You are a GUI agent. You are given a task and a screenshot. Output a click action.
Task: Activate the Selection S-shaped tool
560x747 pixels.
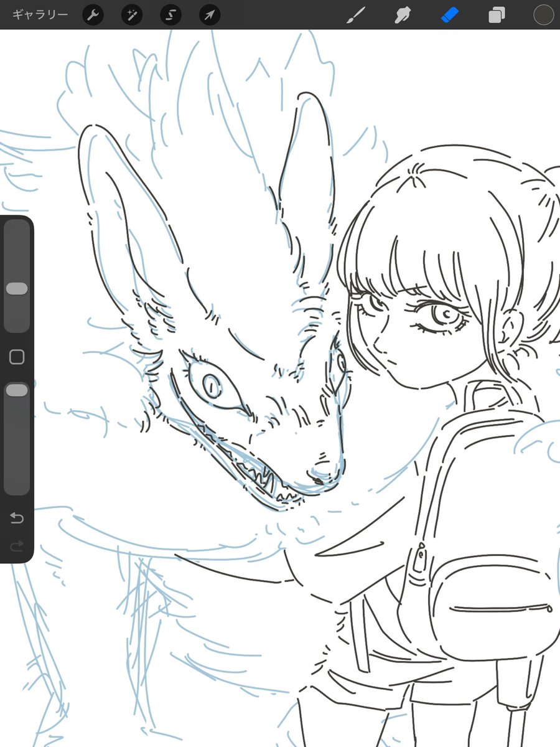170,15
